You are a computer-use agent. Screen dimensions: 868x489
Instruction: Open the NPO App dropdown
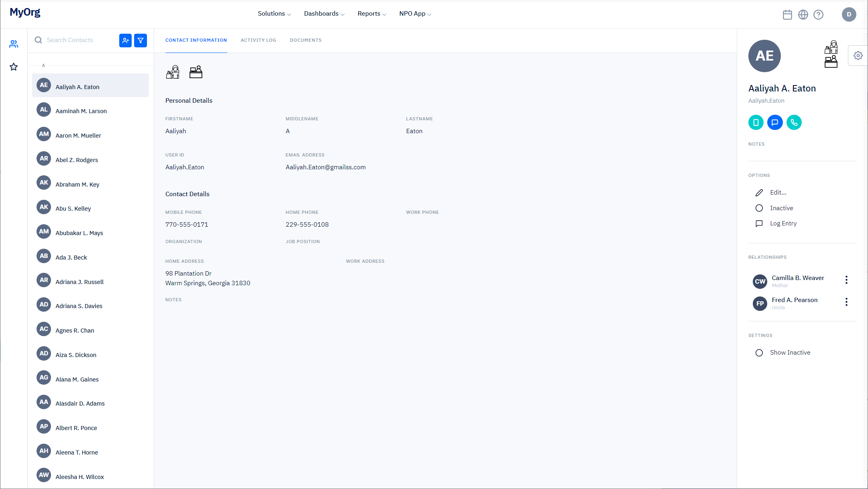(x=415, y=14)
